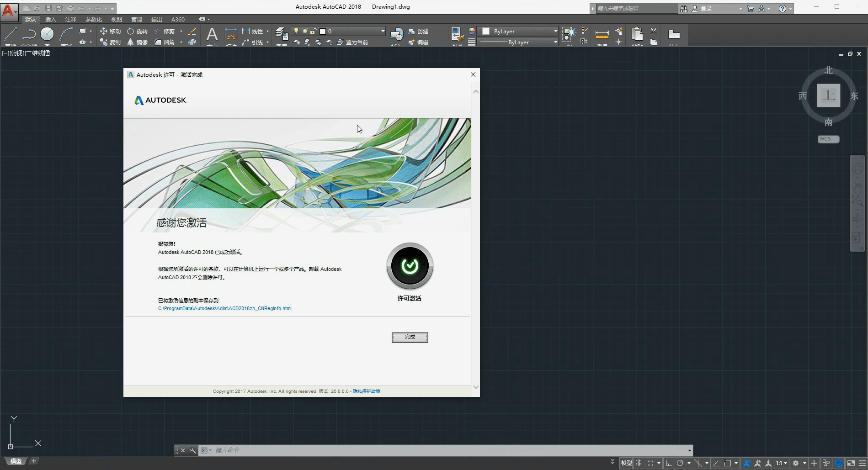Toggle hardware acceleration blue circle icon
868x470 pixels.
839,463
